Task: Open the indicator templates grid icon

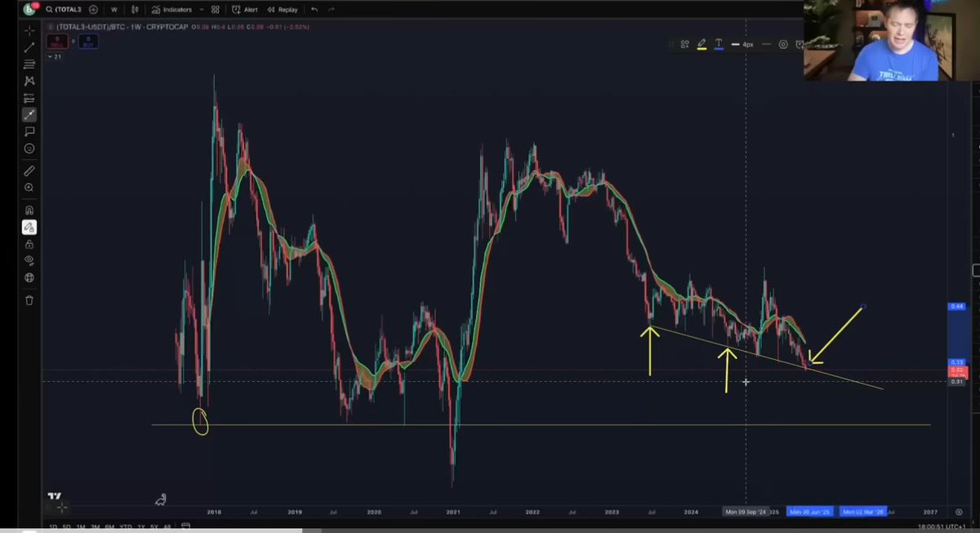Action: point(216,10)
